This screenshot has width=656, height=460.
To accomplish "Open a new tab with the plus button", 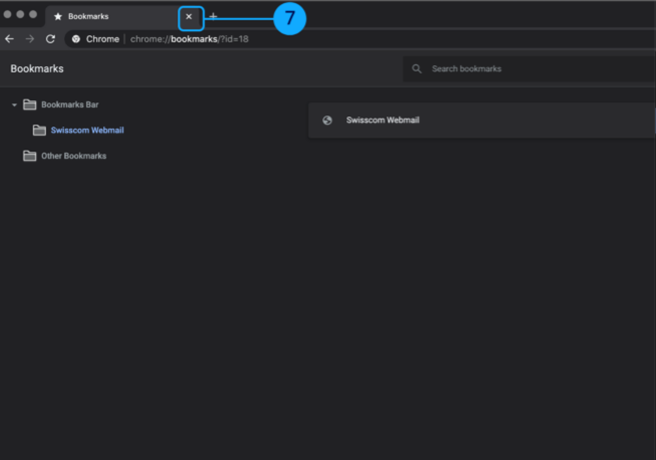I will [213, 17].
